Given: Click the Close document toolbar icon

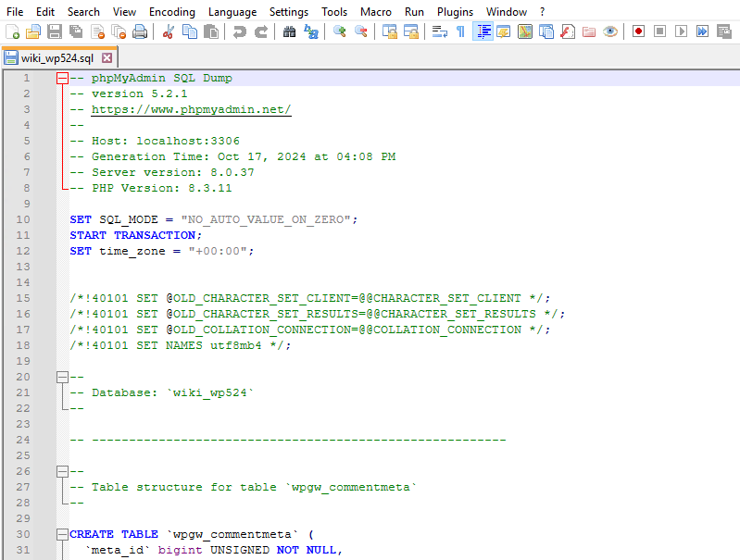Looking at the screenshot, I should click(97, 31).
